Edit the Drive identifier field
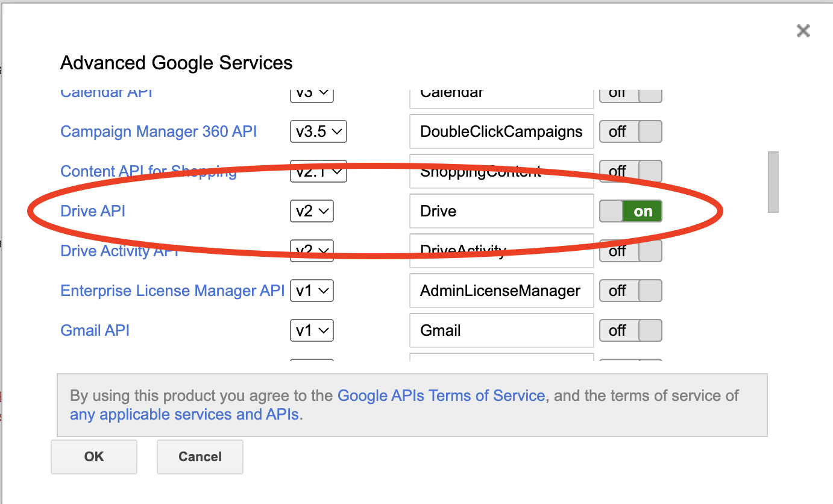Screen dimensions: 833x504 [x=501, y=211]
